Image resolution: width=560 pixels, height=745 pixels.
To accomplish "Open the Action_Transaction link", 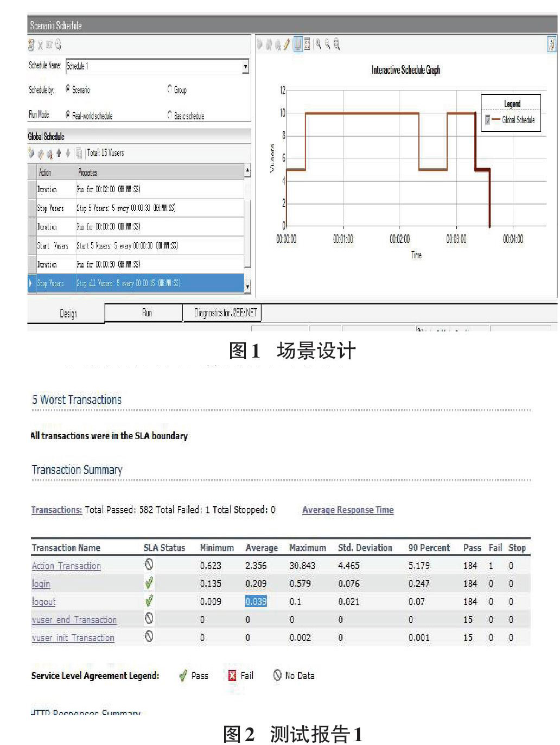I will tap(66, 565).
